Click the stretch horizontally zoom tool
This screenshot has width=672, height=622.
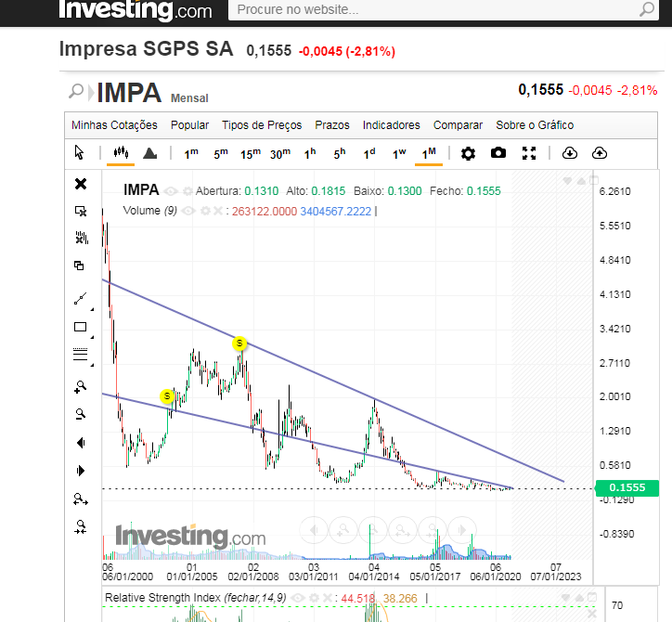click(x=81, y=499)
